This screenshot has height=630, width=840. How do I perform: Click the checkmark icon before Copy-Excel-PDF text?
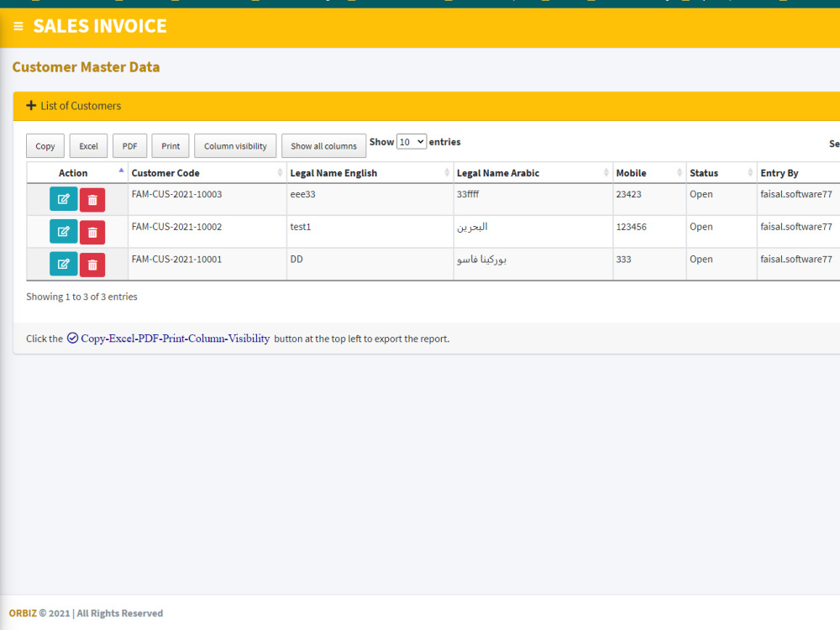72,338
